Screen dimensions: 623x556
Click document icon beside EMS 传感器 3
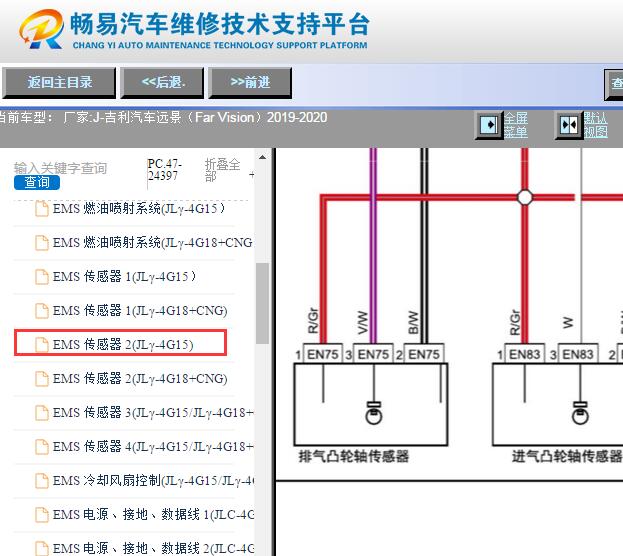[x=42, y=413]
